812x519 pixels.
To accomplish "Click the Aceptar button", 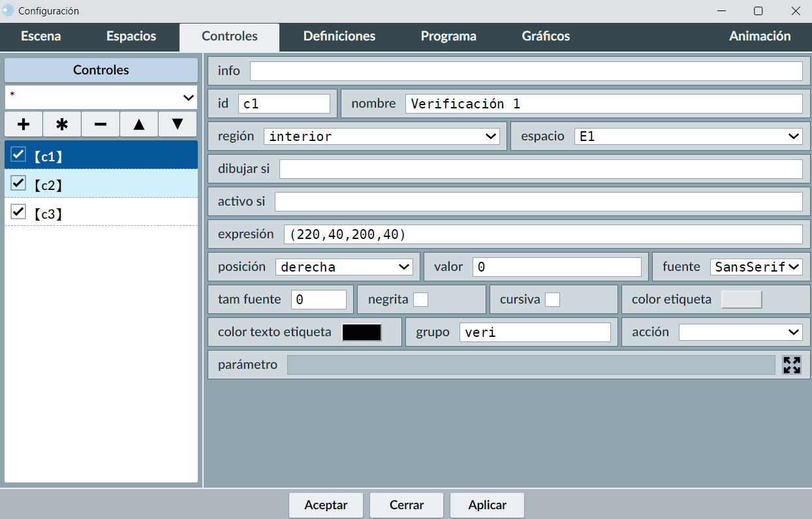I will [x=326, y=505].
